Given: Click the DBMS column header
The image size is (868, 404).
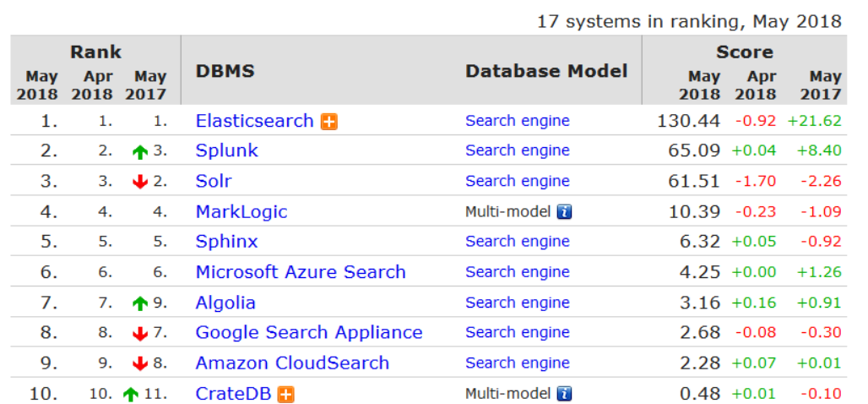Looking at the screenshot, I should point(225,71).
